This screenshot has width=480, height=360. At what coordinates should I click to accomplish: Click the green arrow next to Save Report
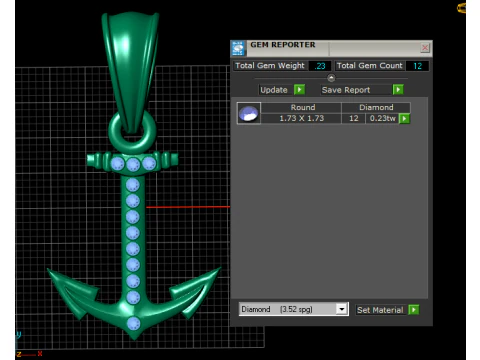(x=398, y=90)
